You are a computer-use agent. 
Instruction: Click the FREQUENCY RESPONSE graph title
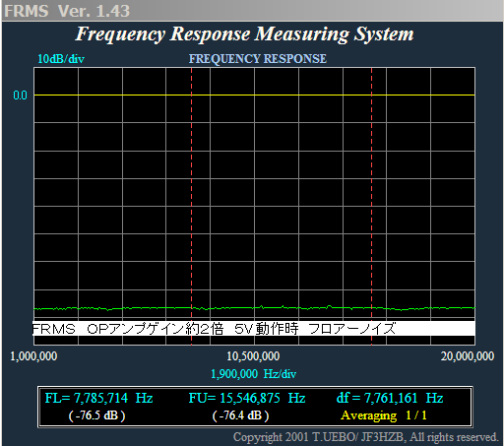click(x=258, y=59)
